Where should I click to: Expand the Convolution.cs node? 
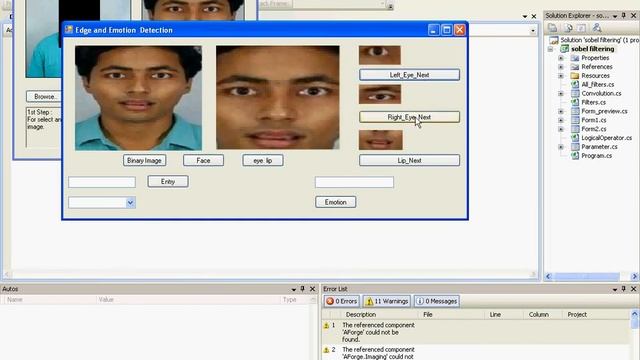pyautogui.click(x=561, y=93)
